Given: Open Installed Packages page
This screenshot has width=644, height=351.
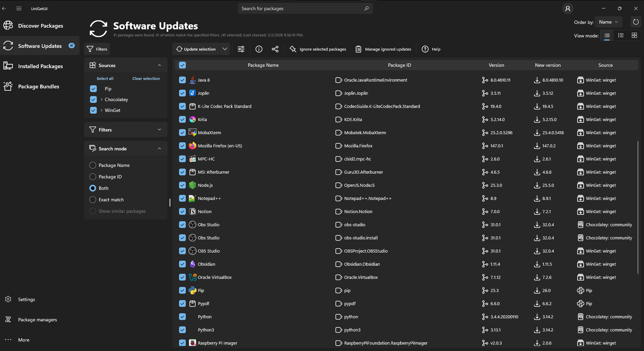Looking at the screenshot, I should pyautogui.click(x=40, y=66).
